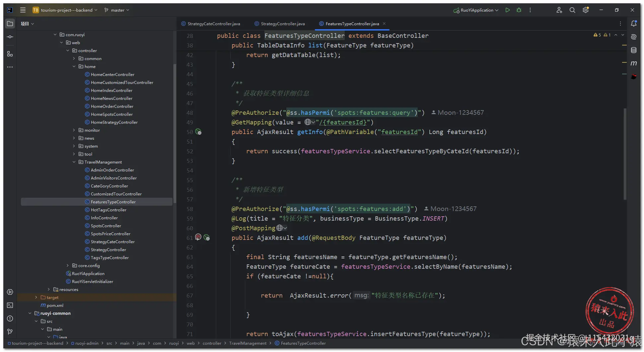Start debugging with the bug icon
This screenshot has width=644, height=352.
519,10
